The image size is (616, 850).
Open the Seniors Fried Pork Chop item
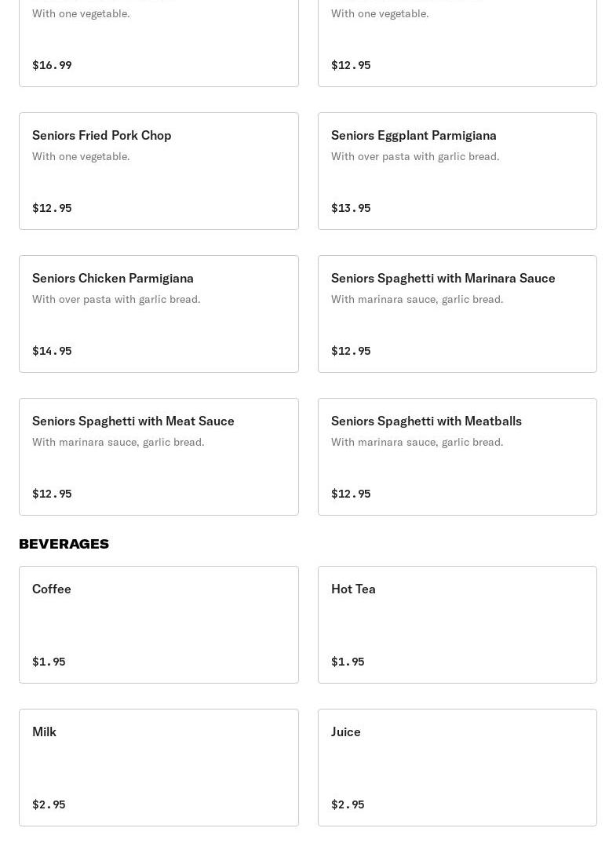[102, 135]
